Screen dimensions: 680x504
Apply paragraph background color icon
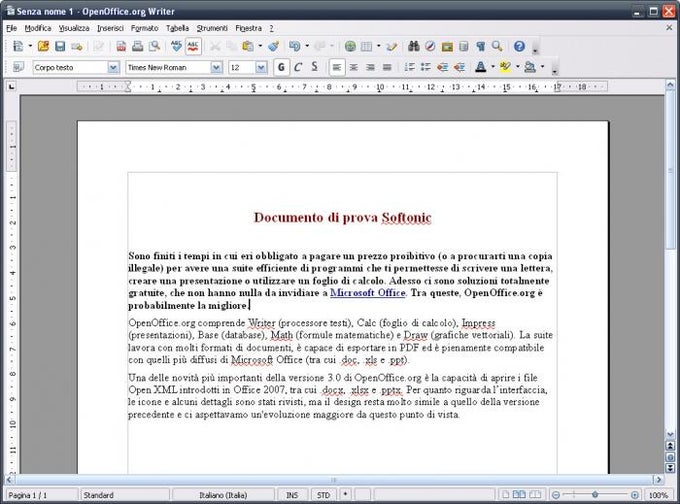[530, 67]
